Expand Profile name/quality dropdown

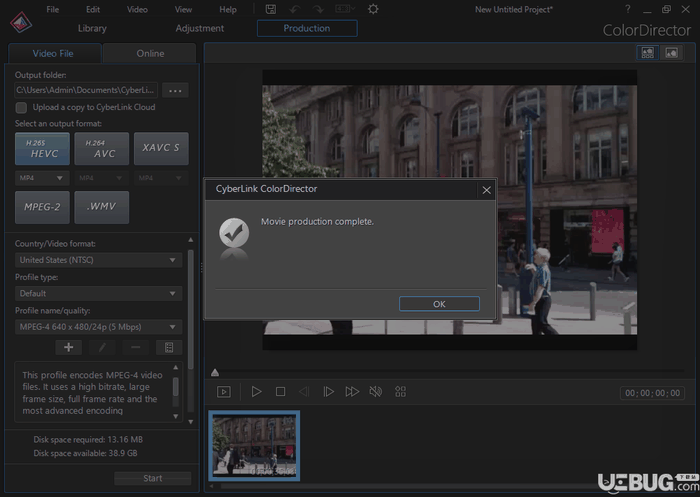(x=98, y=327)
